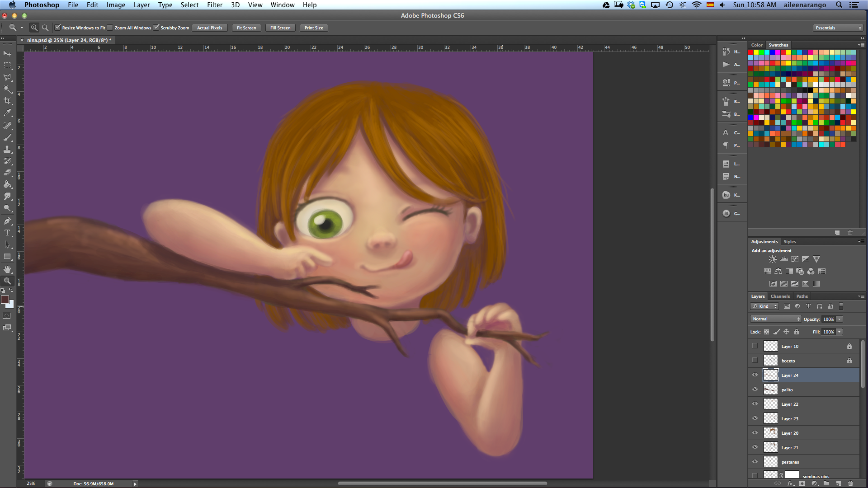Open the layer blend mode dropdown
This screenshot has width=868, height=488.
click(x=776, y=319)
